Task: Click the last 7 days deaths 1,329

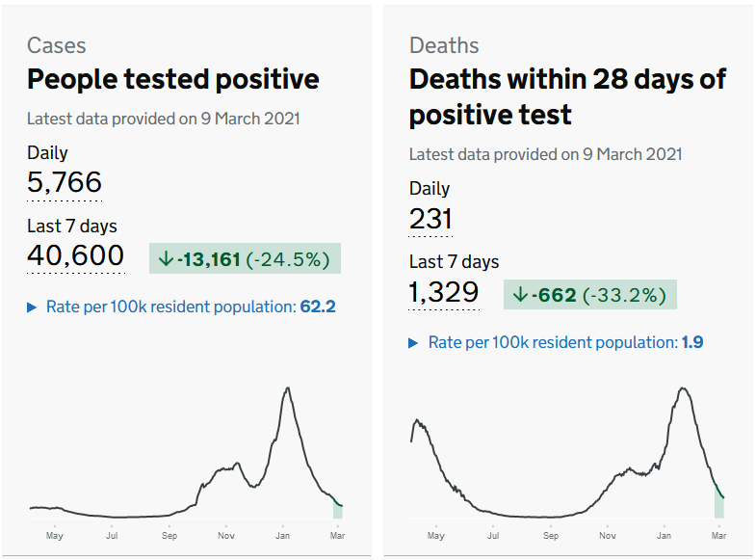Action: point(444,292)
